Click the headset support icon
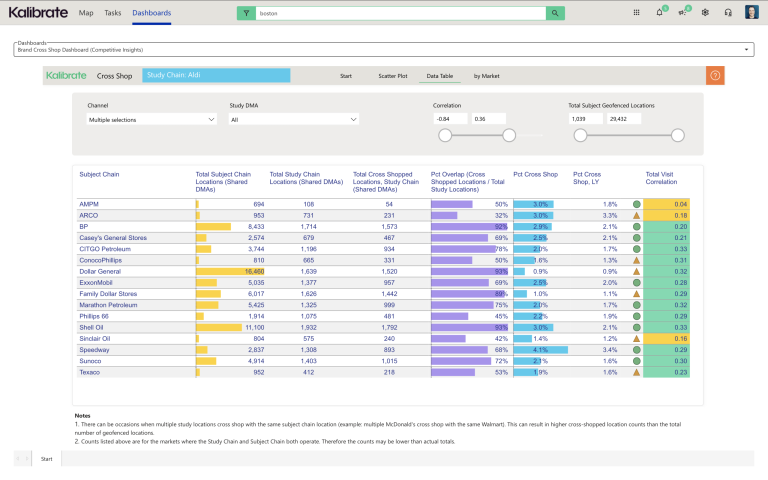The image size is (768, 480). click(x=728, y=13)
